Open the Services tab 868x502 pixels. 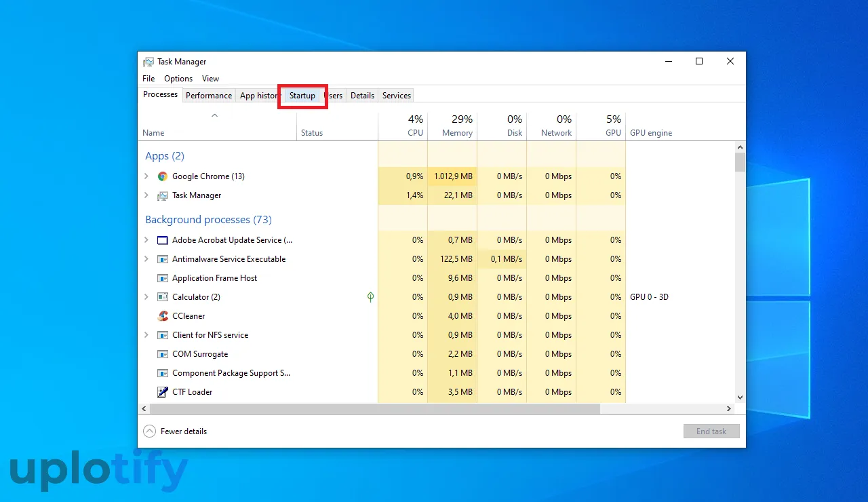(x=397, y=96)
